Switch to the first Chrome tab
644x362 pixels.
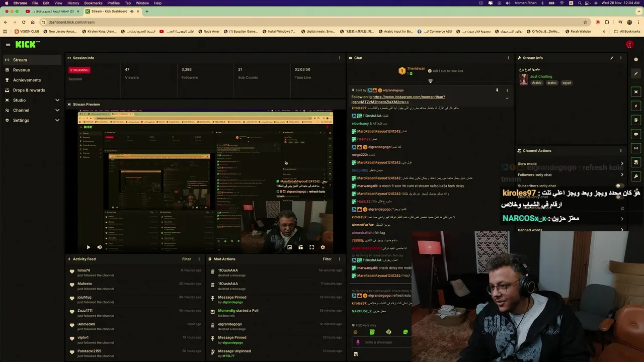(x=52, y=11)
